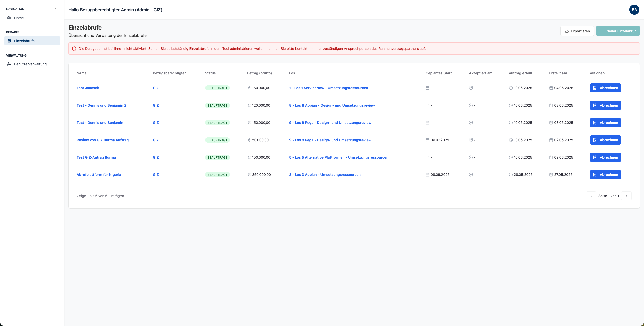Image resolution: width=644 pixels, height=326 pixels.
Task: Open Test GIZ-Antrag Burma entry
Action: (x=96, y=157)
